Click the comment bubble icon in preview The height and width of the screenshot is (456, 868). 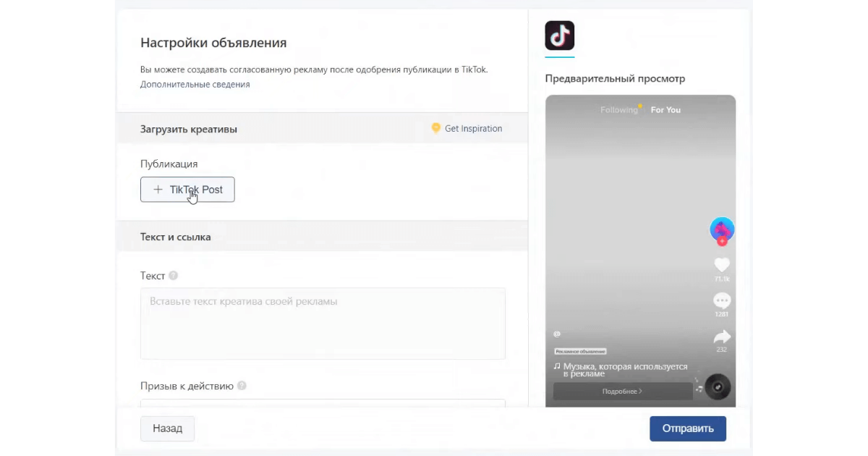pyautogui.click(x=721, y=300)
